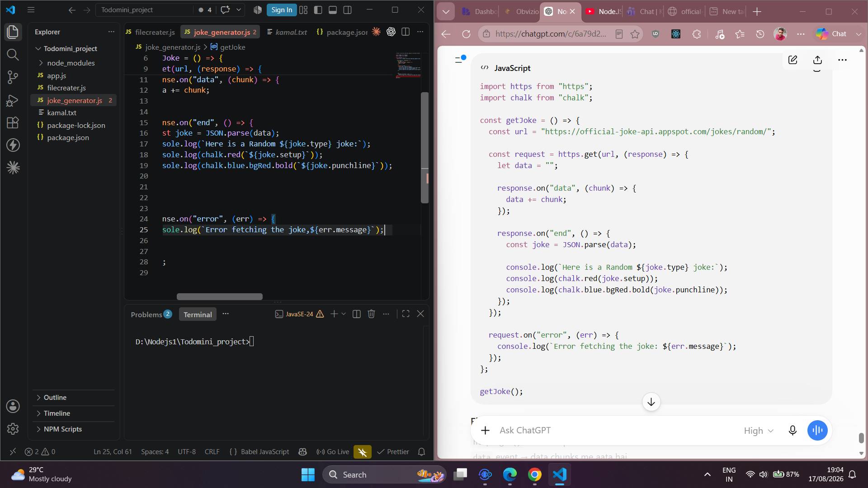Viewport: 868px width, 488px height.
Task: Start a new ChatGPT chat
Action: tap(793, 60)
